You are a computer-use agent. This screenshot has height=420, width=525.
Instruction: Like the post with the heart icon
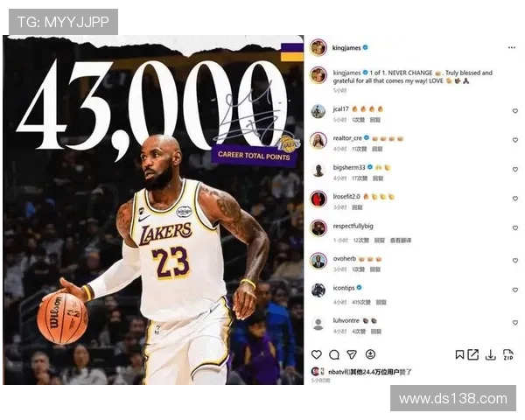pos(317,354)
